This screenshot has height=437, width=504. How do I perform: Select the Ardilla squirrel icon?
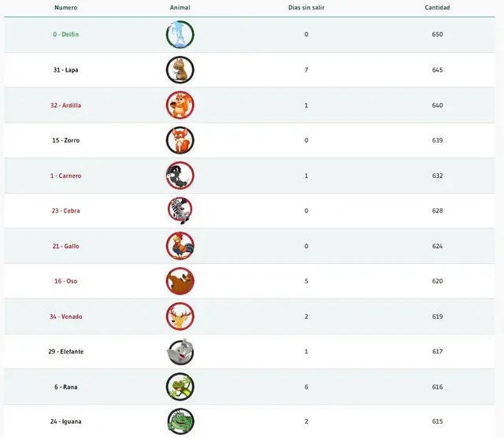pyautogui.click(x=180, y=106)
